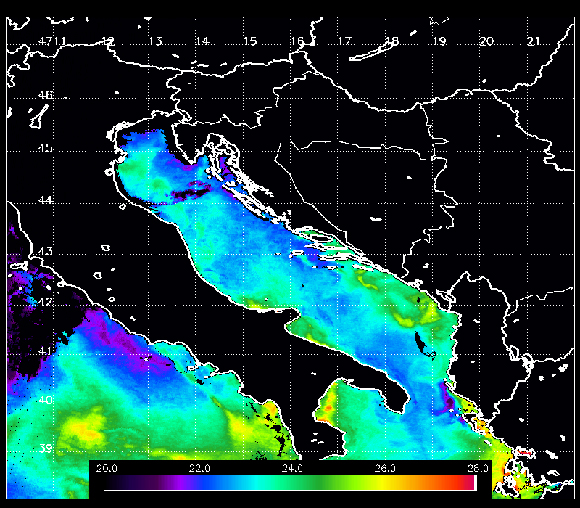The image size is (580, 508).
Task: Select the latitude 40 grid label
Action: 45,400
